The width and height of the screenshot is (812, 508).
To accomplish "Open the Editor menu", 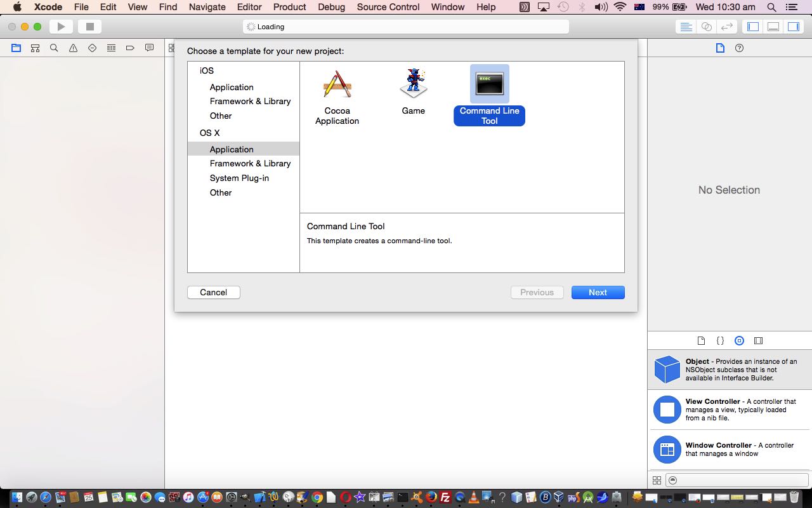I will 249,7.
